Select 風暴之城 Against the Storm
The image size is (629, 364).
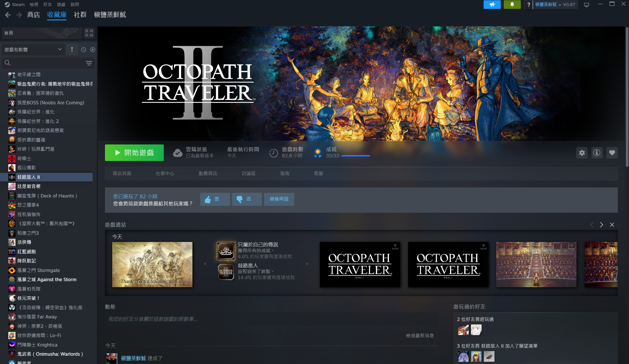pyautogui.click(x=47, y=279)
